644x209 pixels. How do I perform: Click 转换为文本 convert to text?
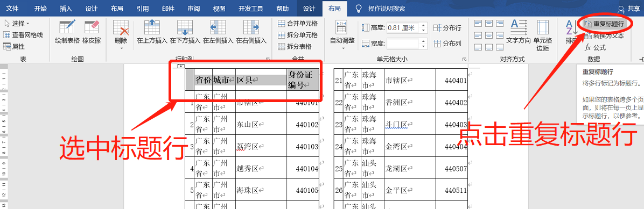[x=604, y=35]
